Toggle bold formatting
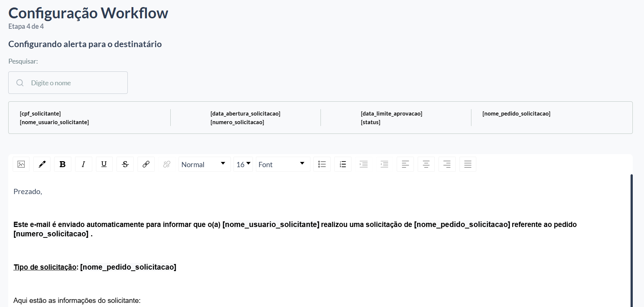 coord(63,164)
